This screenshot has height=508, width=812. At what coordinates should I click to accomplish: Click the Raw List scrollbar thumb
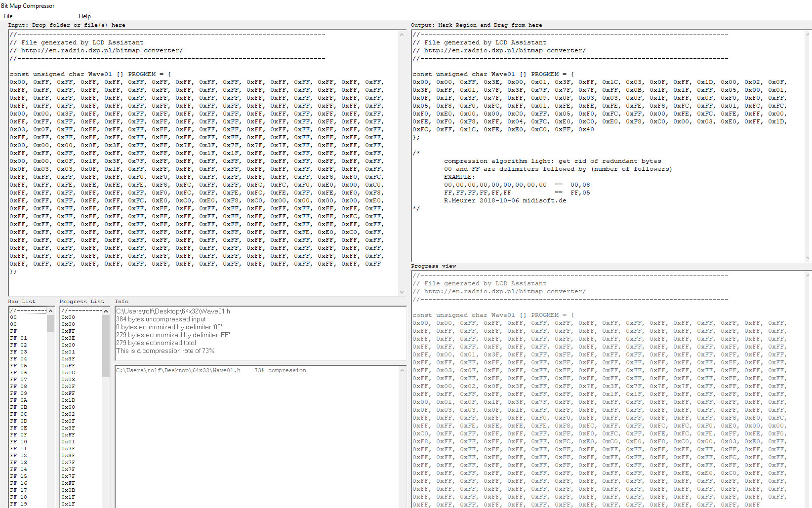[x=50, y=324]
